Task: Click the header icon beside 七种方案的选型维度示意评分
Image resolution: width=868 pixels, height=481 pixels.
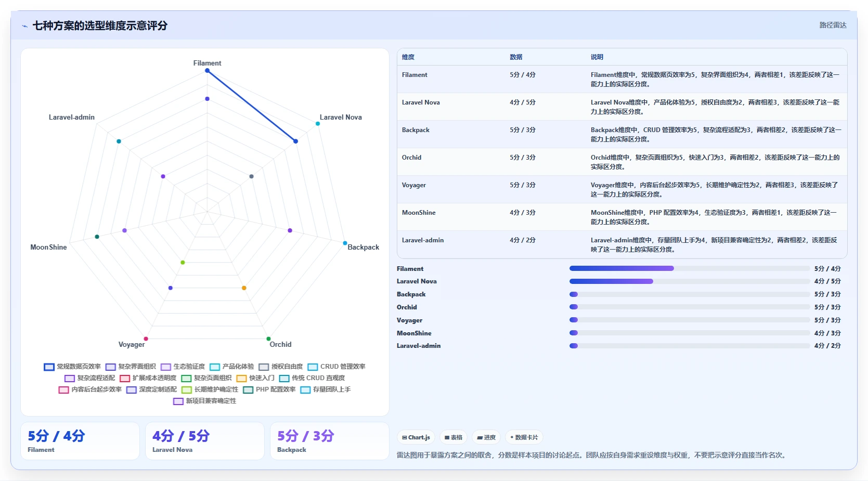Action: pos(24,26)
